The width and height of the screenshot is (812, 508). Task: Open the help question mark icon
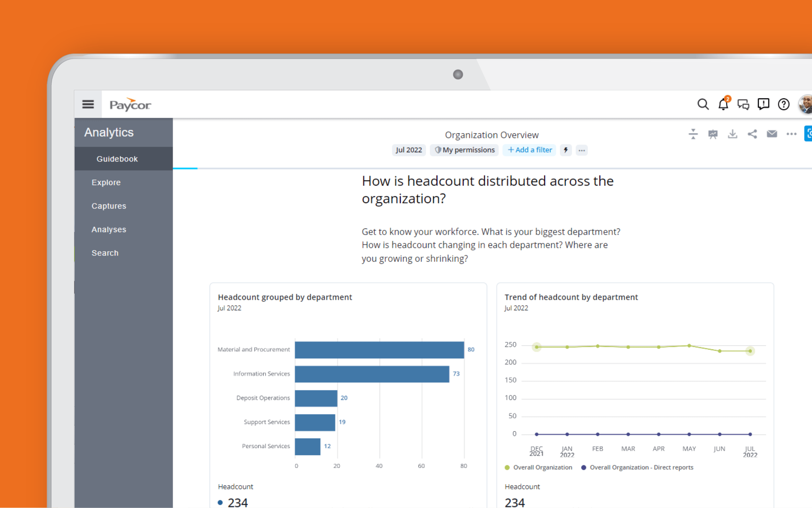tap(783, 105)
